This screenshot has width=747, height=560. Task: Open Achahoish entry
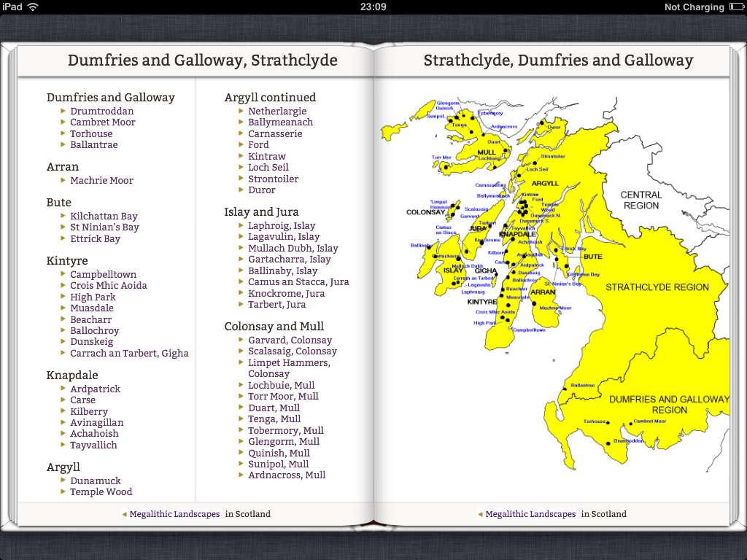click(94, 433)
